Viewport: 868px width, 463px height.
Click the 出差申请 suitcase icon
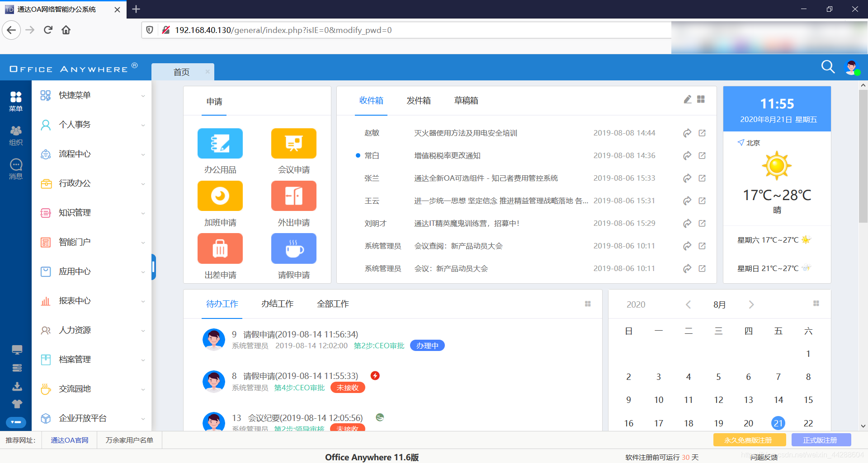pyautogui.click(x=220, y=248)
